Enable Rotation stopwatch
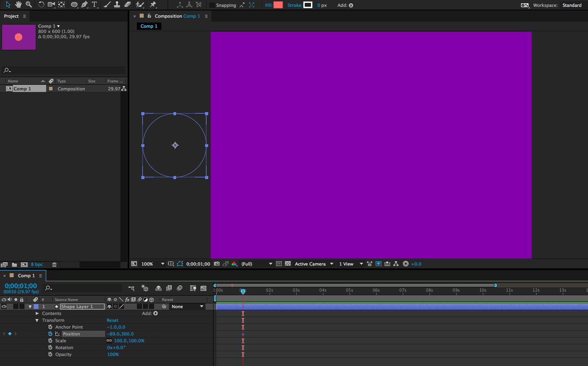588x366 pixels. coord(50,348)
